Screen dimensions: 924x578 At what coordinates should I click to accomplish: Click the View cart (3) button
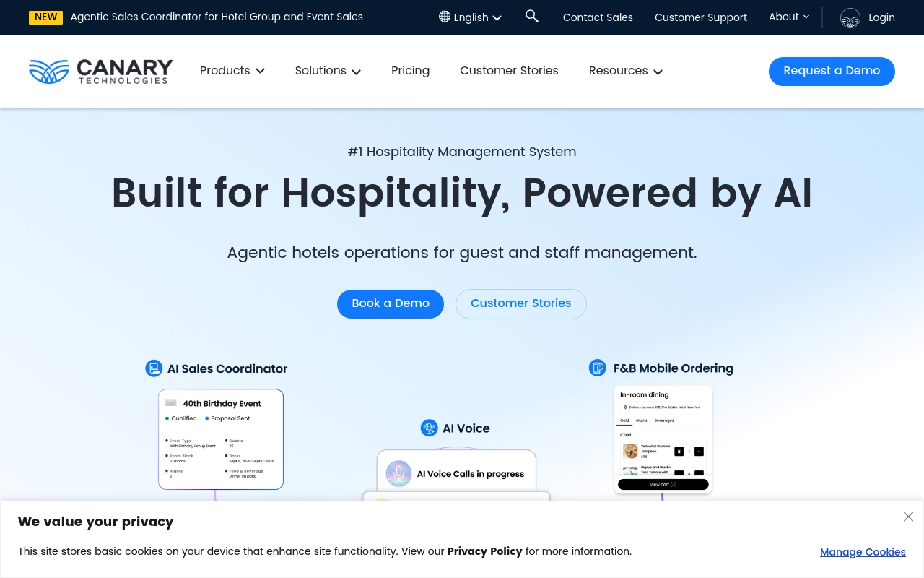[x=663, y=484]
